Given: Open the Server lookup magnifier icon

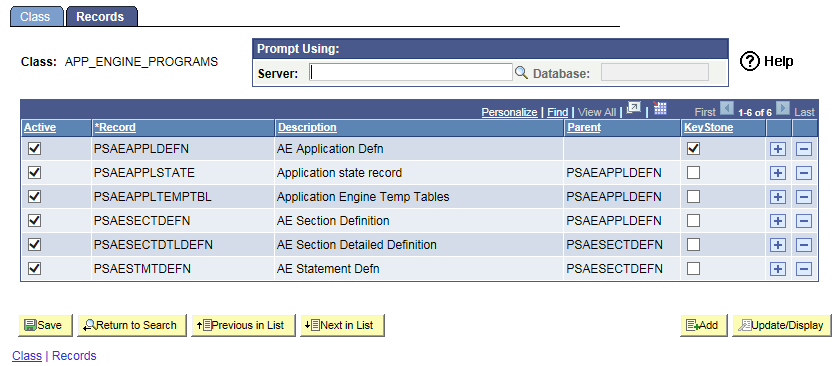Looking at the screenshot, I should pyautogui.click(x=521, y=73).
